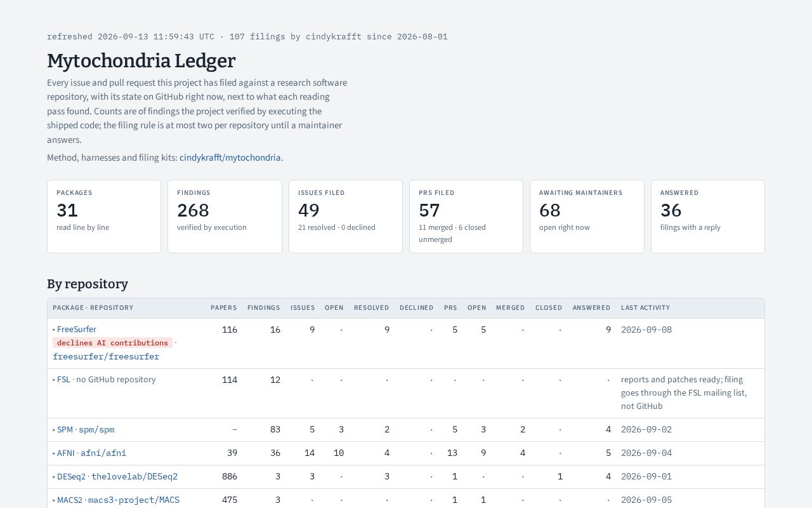This screenshot has height=508, width=812.
Task: Click DESeq2's last activity date 2026-09-01
Action: (646, 477)
